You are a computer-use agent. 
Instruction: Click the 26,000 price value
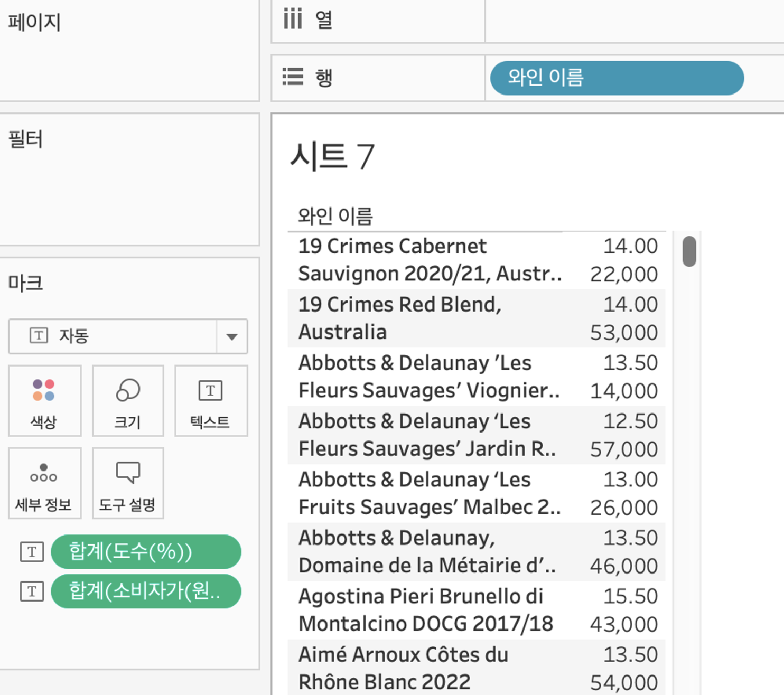(x=624, y=508)
